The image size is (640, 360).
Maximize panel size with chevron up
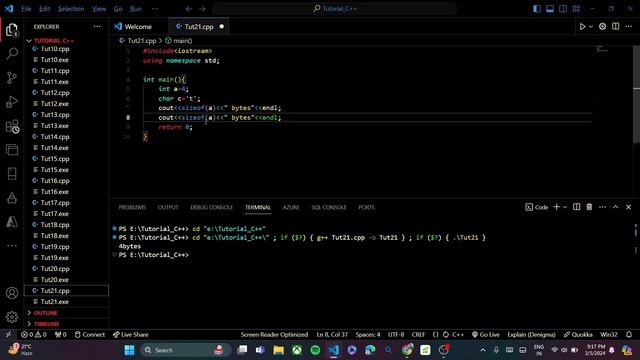pos(616,207)
